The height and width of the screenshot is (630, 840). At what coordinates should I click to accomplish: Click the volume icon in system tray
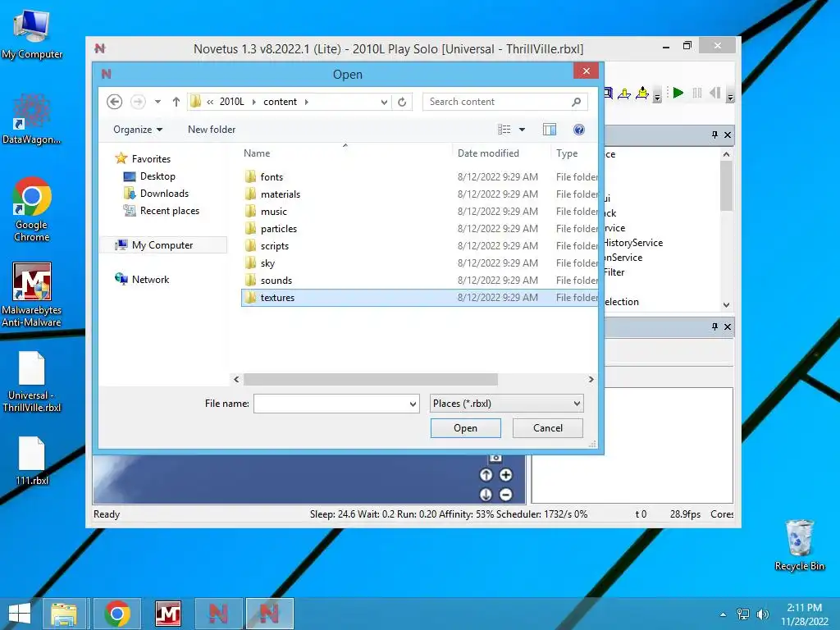click(x=762, y=614)
